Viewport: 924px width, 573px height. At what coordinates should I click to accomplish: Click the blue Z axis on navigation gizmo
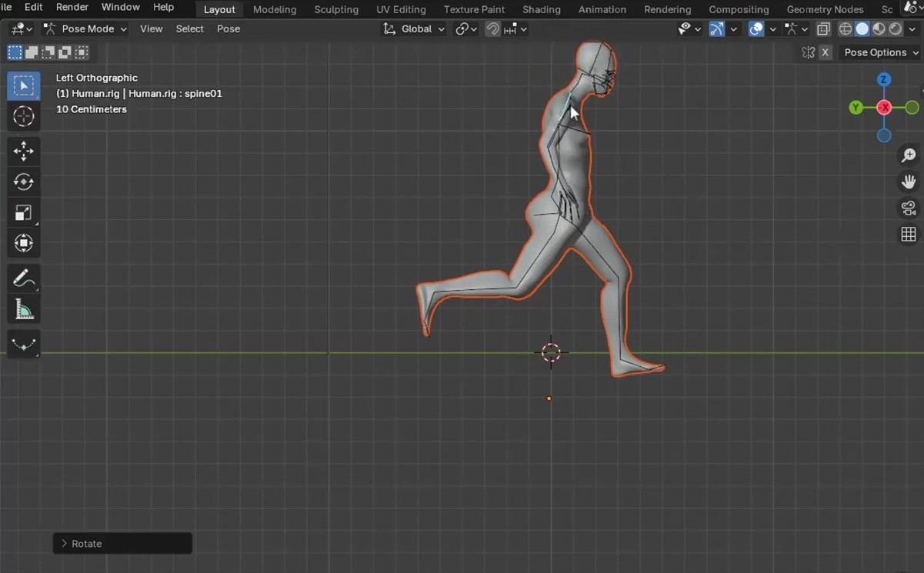click(x=884, y=80)
